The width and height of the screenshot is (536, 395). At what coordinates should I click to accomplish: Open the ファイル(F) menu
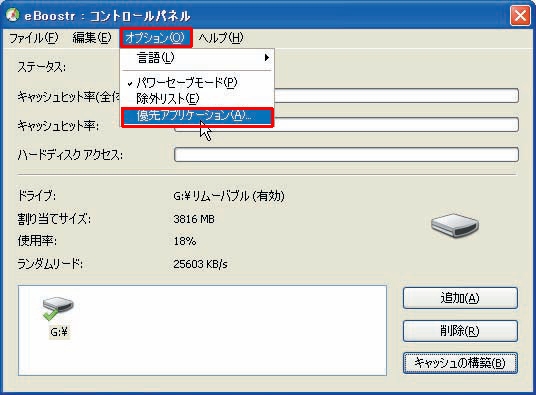click(x=34, y=38)
